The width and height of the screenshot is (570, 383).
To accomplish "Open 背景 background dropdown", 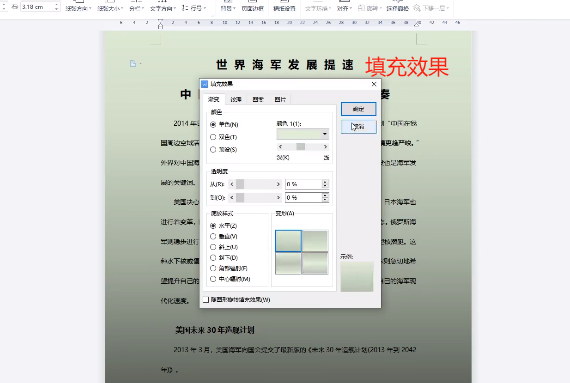I will click(x=228, y=8).
